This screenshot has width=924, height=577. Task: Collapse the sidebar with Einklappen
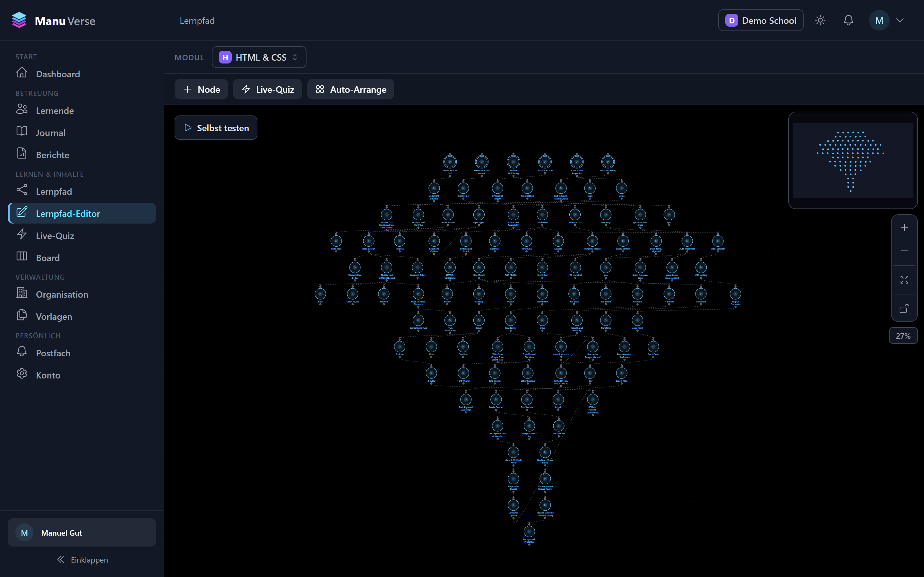click(82, 559)
